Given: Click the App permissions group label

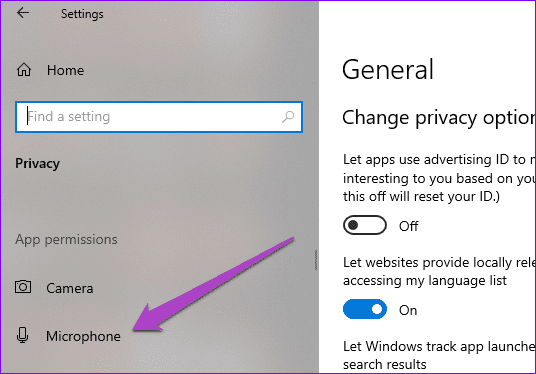Looking at the screenshot, I should pyautogui.click(x=66, y=240).
